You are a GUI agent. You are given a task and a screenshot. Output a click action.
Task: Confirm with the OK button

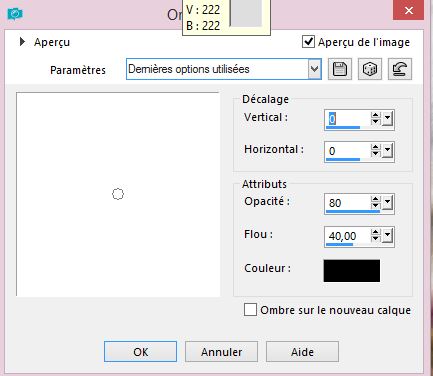coord(140,352)
